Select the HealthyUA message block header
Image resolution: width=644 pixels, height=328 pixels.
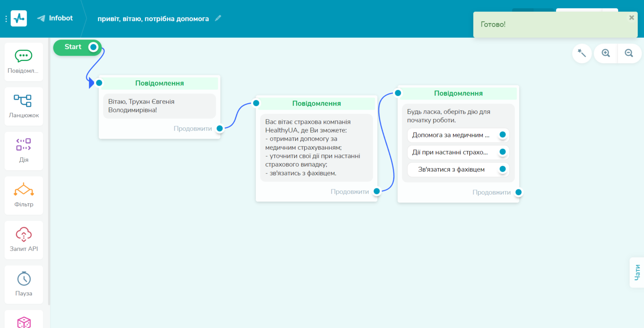[x=316, y=103]
